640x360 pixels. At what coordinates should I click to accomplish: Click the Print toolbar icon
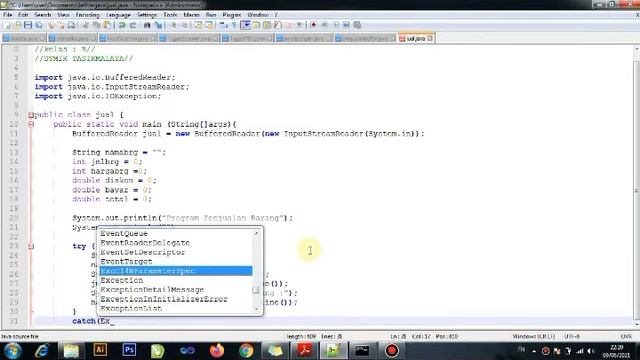pyautogui.click(x=71, y=25)
